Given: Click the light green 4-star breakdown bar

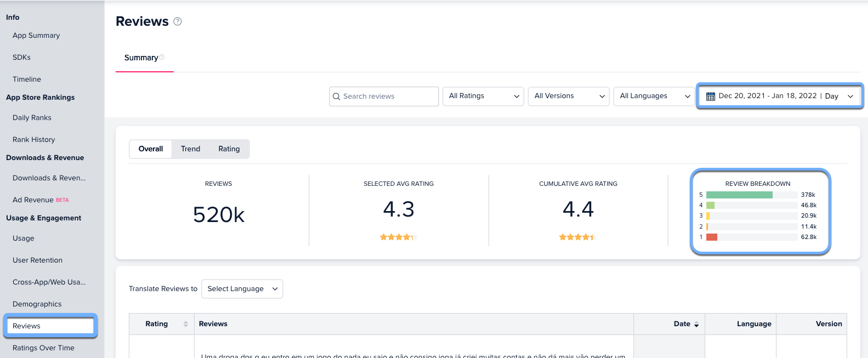Looking at the screenshot, I should 710,205.
